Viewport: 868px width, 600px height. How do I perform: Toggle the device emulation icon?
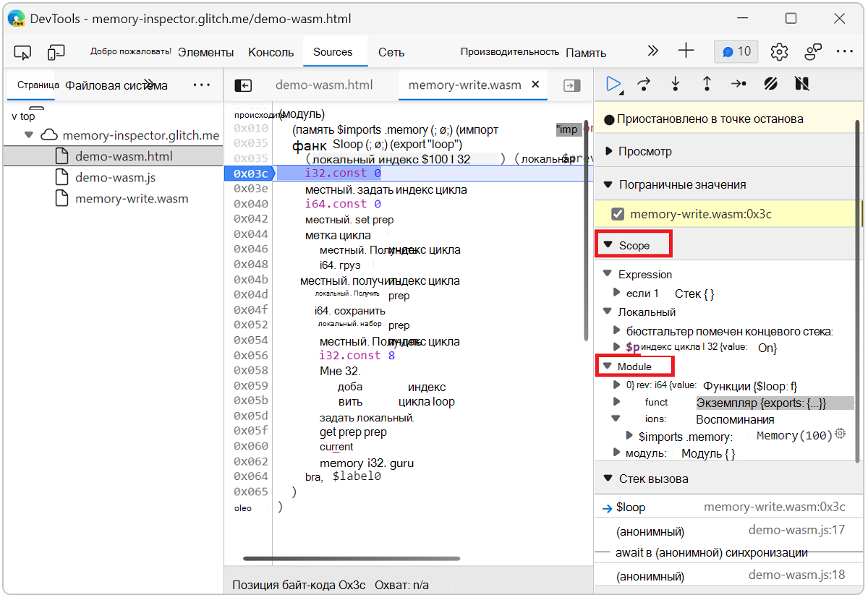coord(56,52)
